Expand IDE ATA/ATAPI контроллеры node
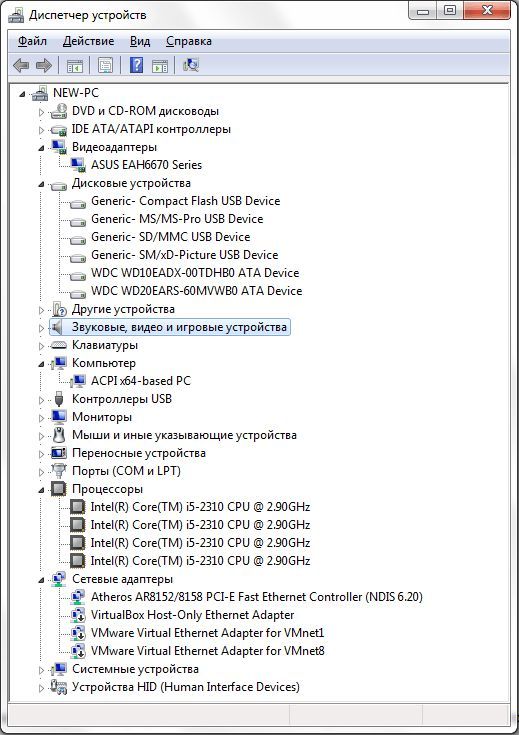 coord(41,130)
